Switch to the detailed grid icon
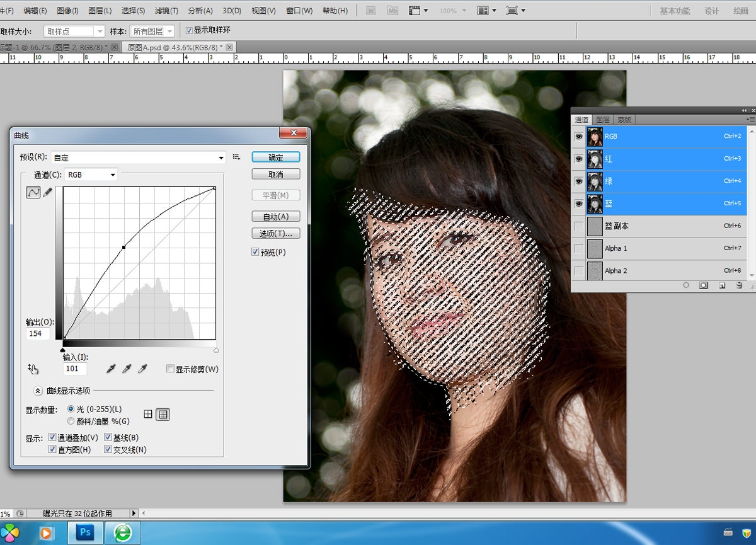The height and width of the screenshot is (545, 756). click(x=163, y=415)
